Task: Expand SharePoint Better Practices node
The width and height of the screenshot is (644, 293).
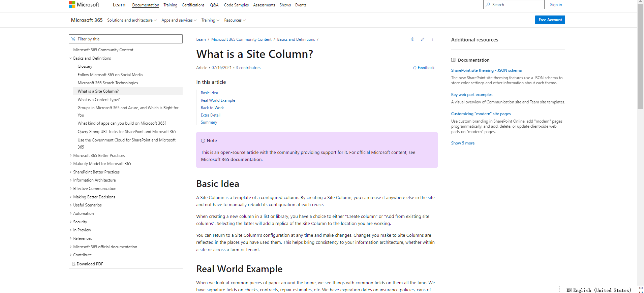Action: pyautogui.click(x=70, y=172)
